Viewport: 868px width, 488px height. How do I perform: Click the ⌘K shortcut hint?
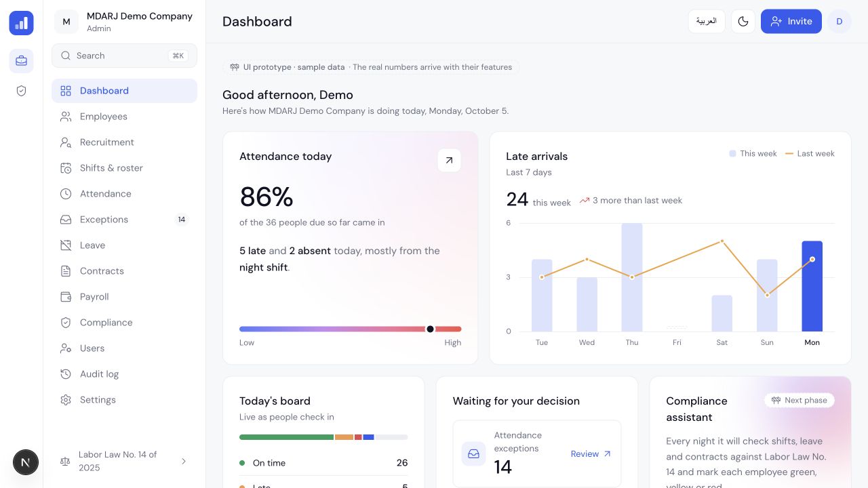178,56
